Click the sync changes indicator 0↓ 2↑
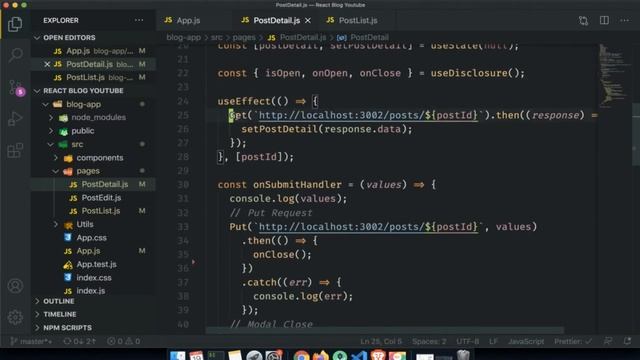 (x=79, y=341)
